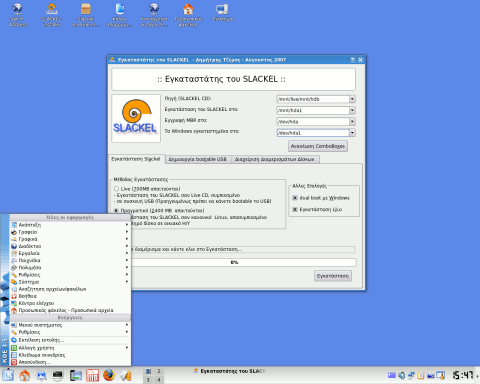Click the Ανανέωση ComboBoxes button
The image size is (480, 384).
point(318,146)
